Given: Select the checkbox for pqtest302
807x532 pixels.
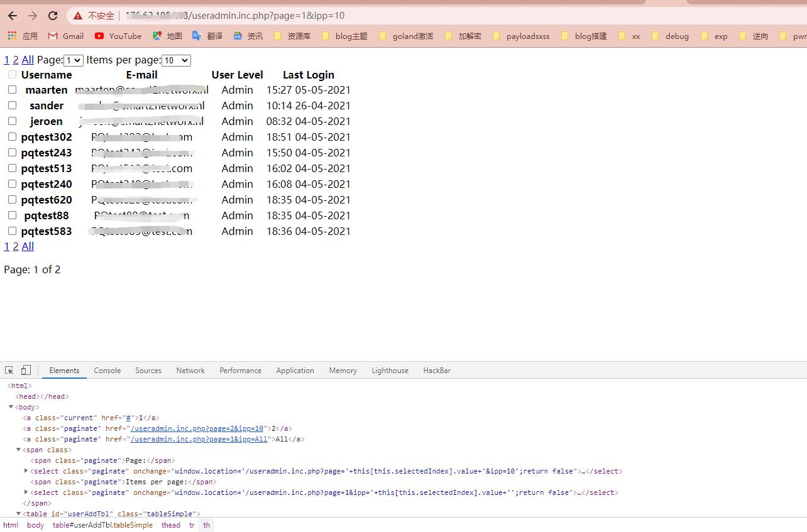Looking at the screenshot, I should 12,137.
